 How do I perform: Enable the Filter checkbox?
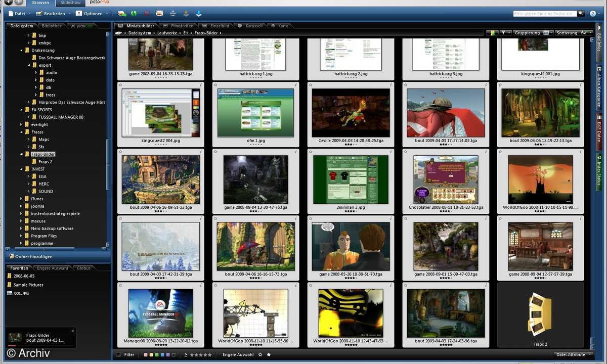click(x=119, y=355)
